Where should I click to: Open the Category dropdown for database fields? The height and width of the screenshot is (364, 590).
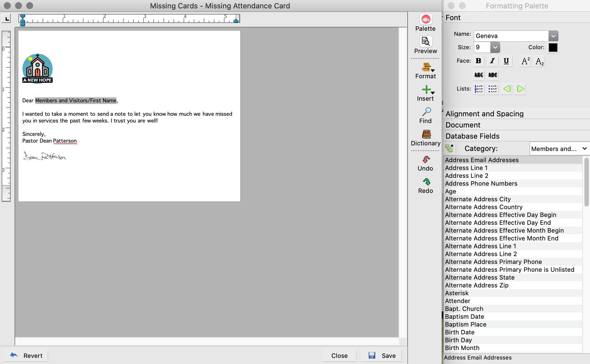(559, 149)
